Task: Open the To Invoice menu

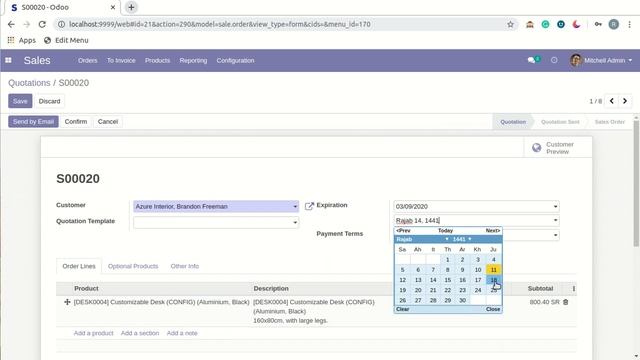Action: coord(121,60)
